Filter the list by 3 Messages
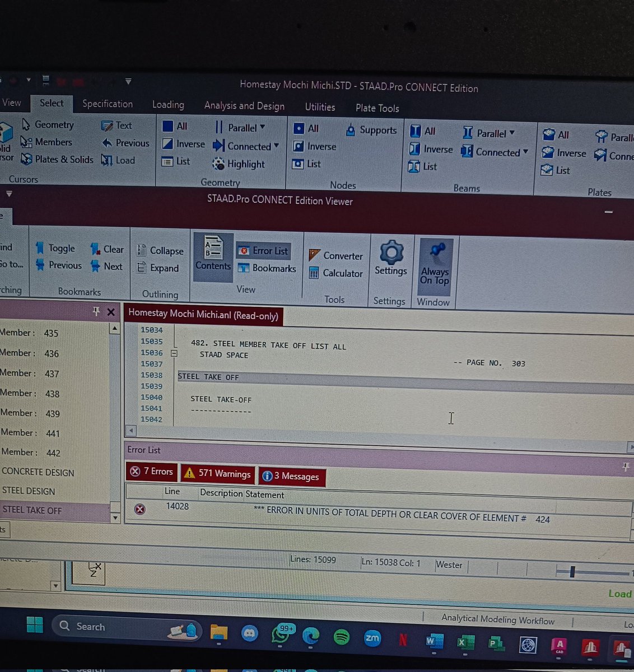Screen dimensions: 634x672 (x=291, y=476)
